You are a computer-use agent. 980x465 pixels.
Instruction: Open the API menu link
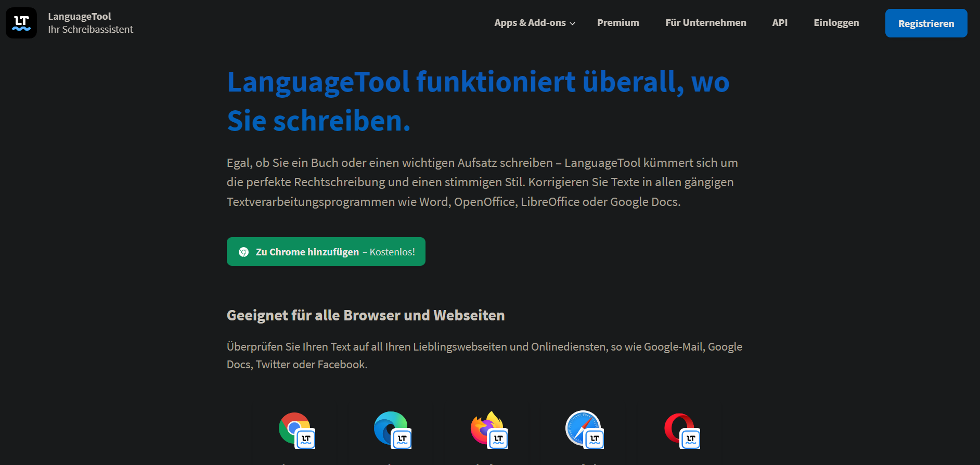[x=780, y=23]
